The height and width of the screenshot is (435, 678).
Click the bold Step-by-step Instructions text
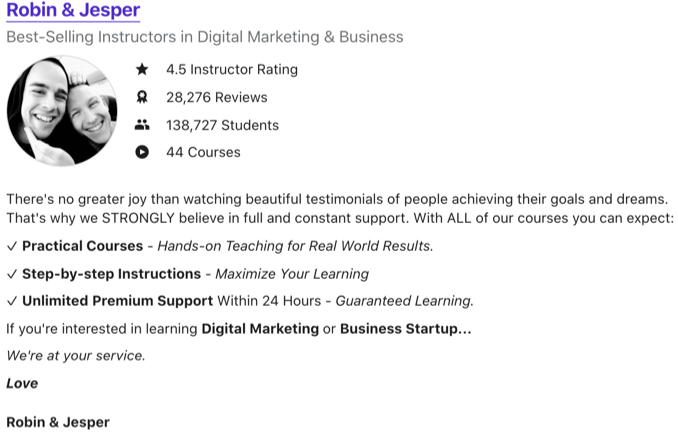(x=112, y=274)
